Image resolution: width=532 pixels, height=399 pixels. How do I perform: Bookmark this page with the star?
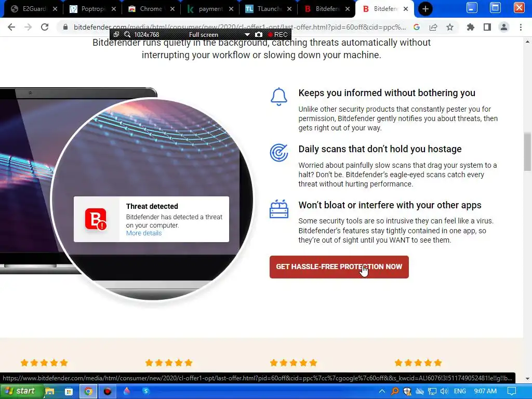[x=450, y=27]
